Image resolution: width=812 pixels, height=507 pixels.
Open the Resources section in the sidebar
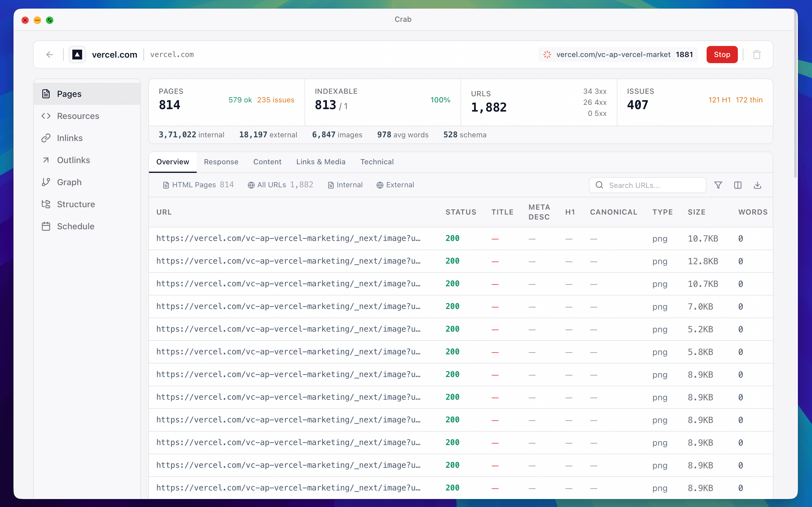78,116
